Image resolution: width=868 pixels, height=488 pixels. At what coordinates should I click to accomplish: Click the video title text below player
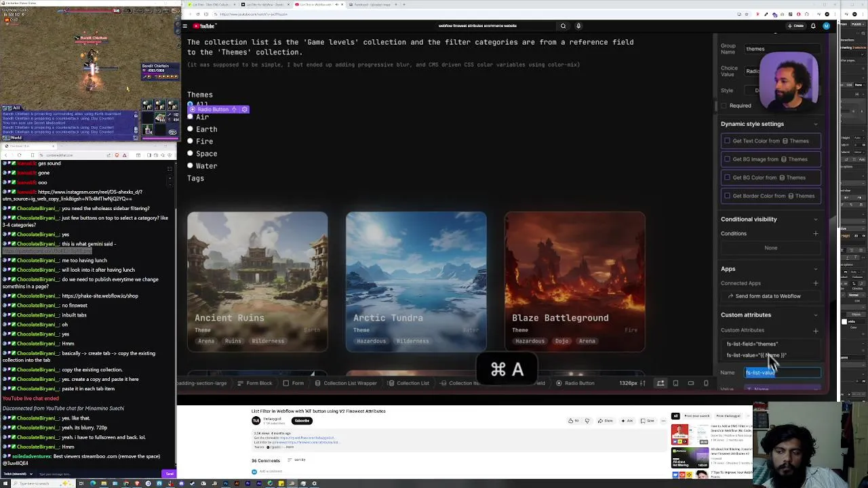coord(319,411)
